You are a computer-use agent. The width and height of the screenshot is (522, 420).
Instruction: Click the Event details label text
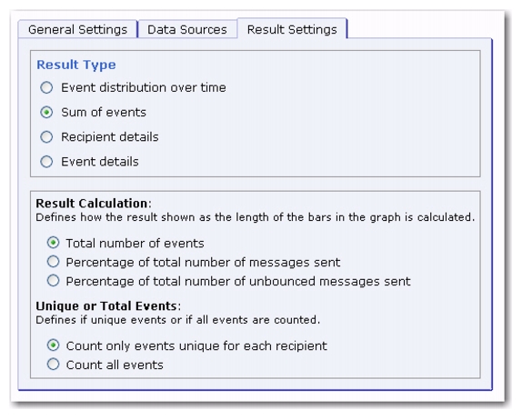(x=100, y=162)
